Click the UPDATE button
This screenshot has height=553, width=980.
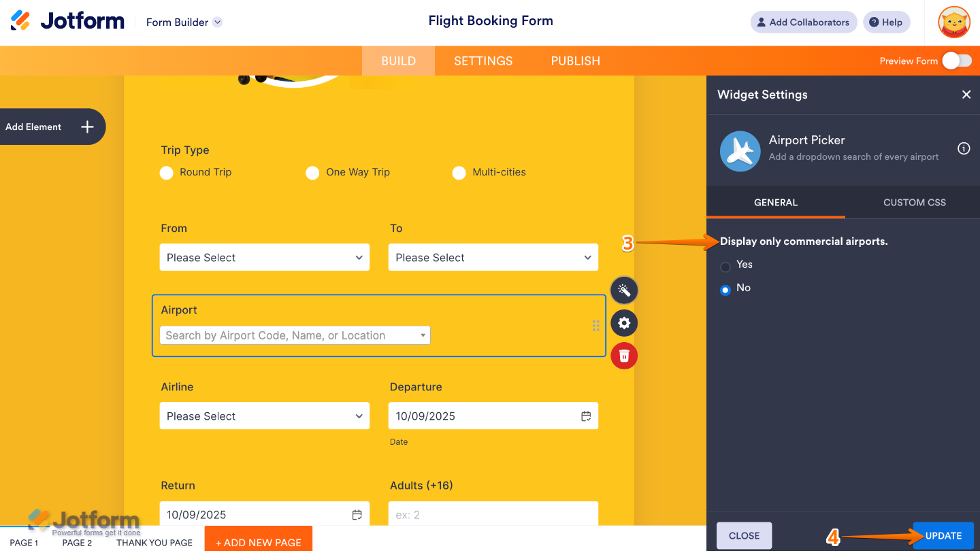pyautogui.click(x=943, y=535)
